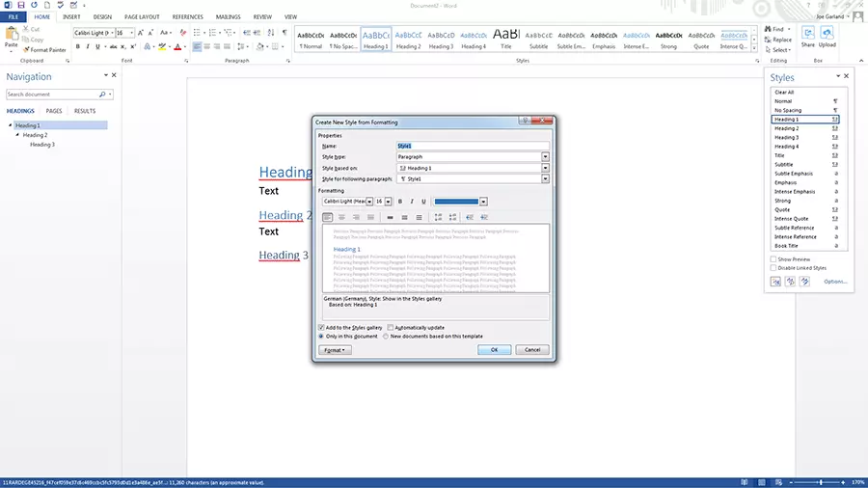Click the New Style icon in the Styles pane

click(776, 282)
